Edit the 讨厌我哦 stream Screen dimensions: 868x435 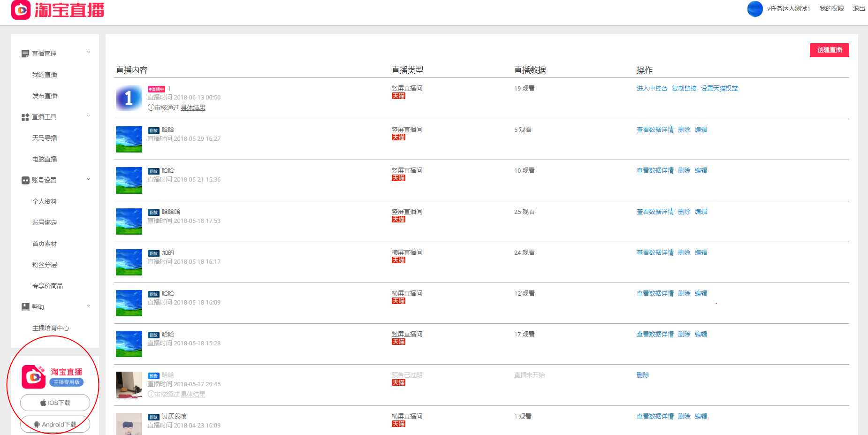pos(701,416)
